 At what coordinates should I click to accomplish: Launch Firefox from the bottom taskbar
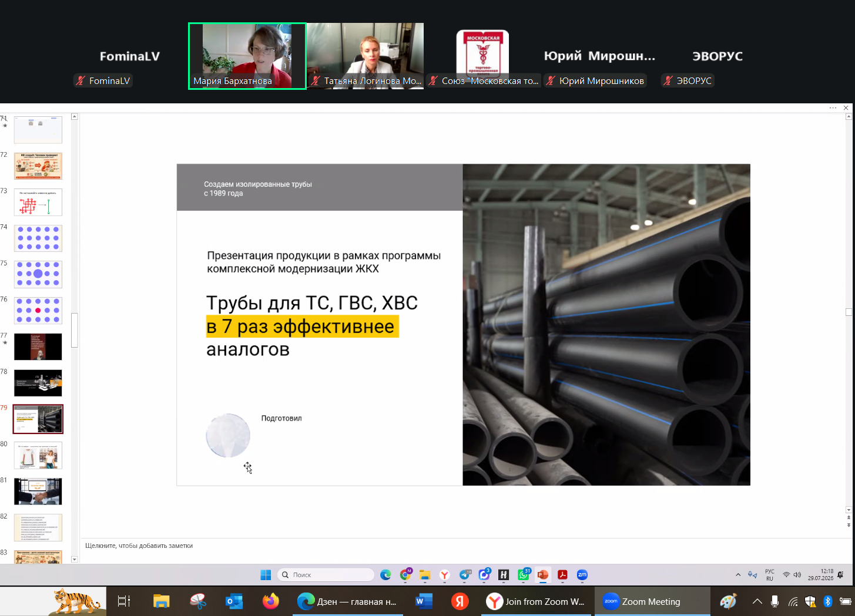point(271,601)
